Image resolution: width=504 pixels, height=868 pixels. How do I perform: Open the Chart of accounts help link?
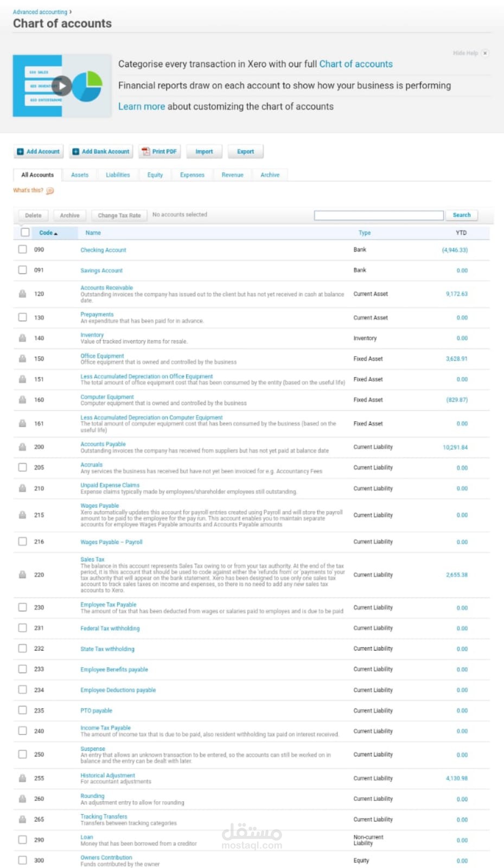(x=356, y=64)
